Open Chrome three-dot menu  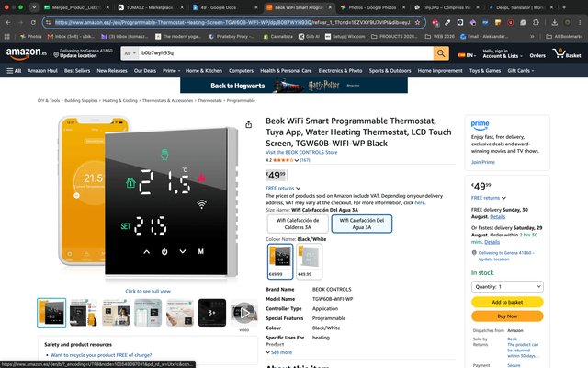(580, 22)
